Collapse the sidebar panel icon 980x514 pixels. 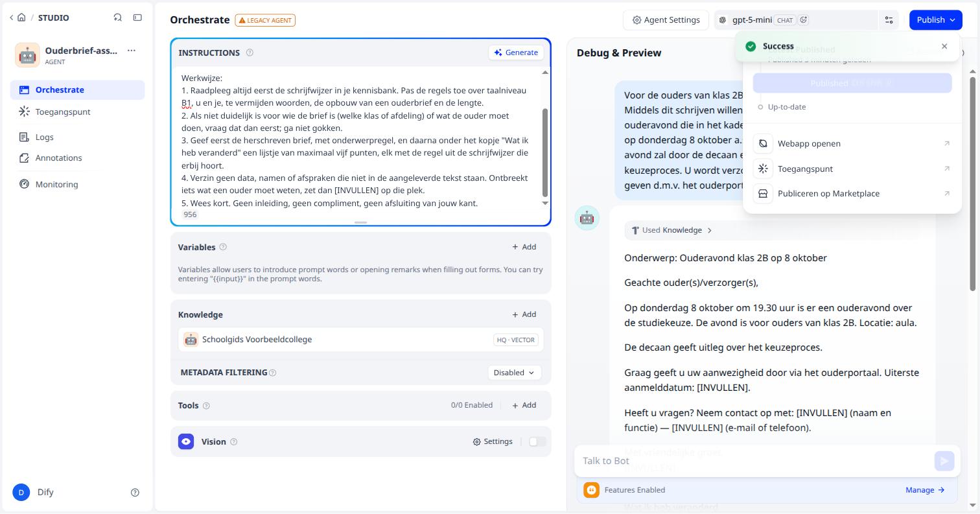pos(137,18)
